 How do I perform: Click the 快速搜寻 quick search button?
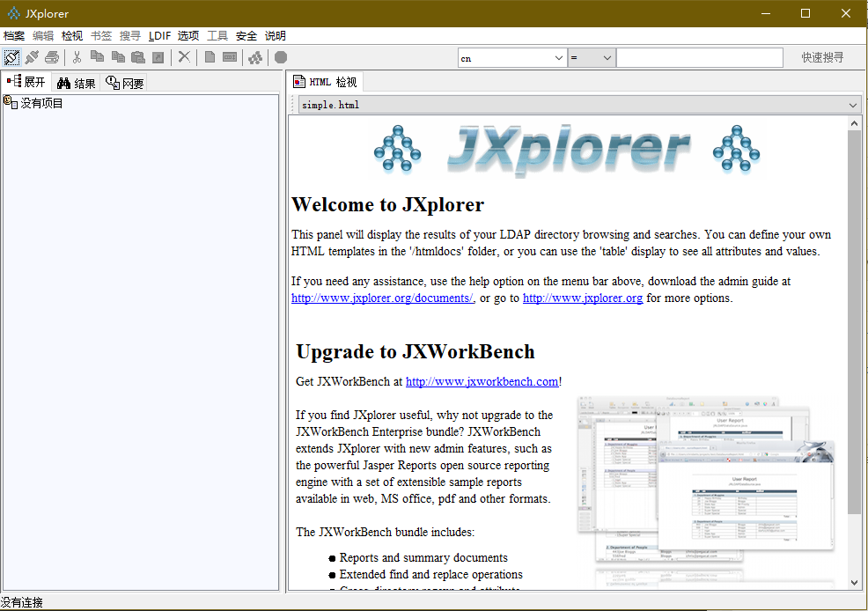(x=821, y=58)
